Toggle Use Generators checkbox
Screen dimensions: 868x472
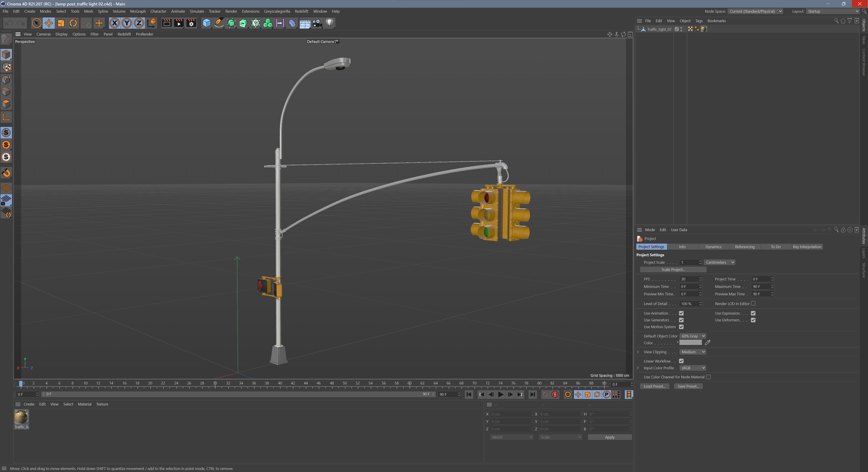(681, 320)
